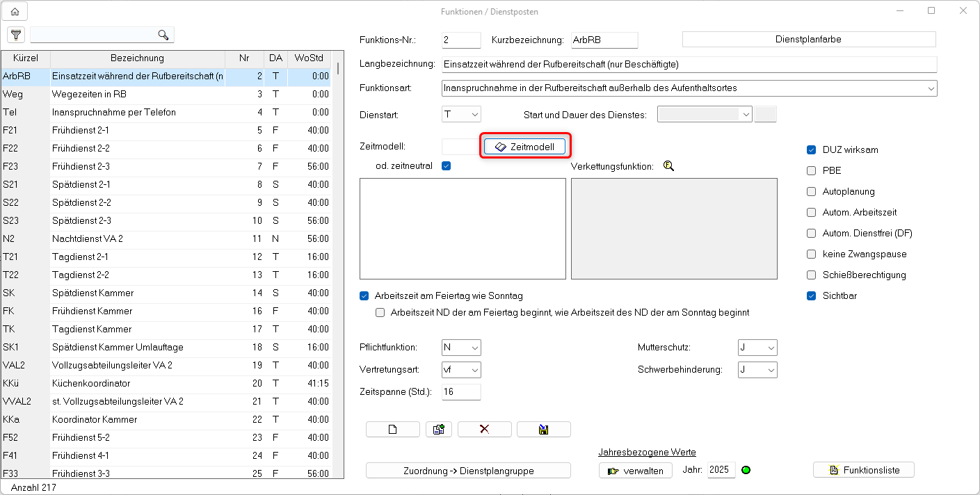
Task: Uncheck the DUZ wirksam checkbox
Action: (x=811, y=150)
